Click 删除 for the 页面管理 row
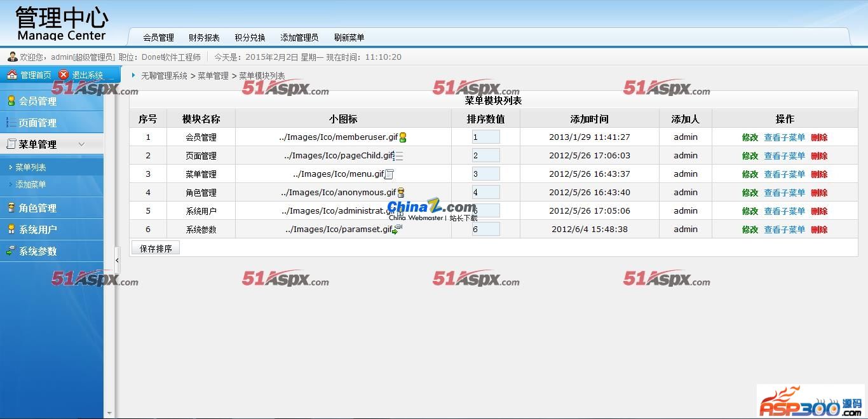Image resolution: width=868 pixels, height=419 pixels. (819, 156)
